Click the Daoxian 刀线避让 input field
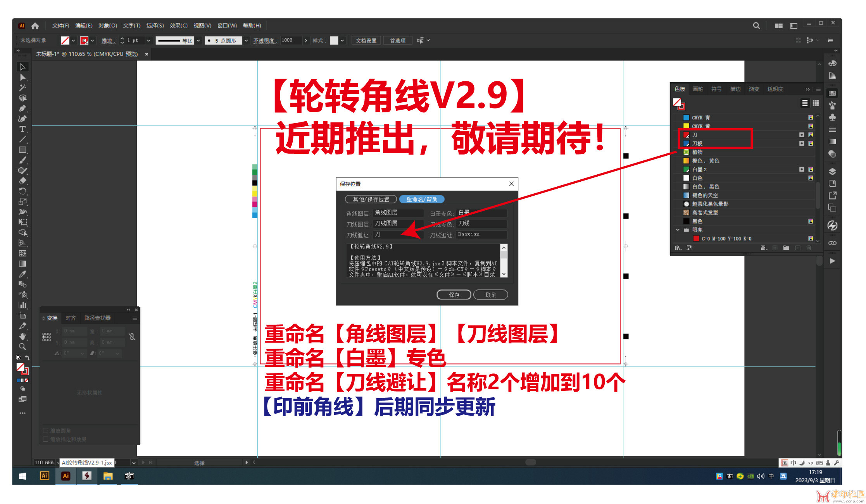This screenshot has width=866, height=504. click(x=481, y=234)
